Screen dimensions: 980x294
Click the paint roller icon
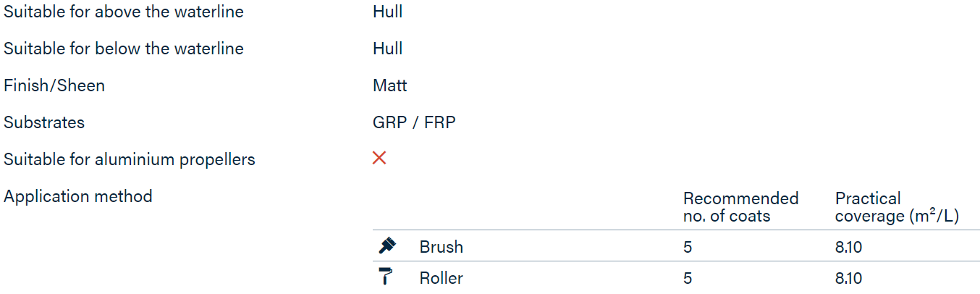[386, 277]
